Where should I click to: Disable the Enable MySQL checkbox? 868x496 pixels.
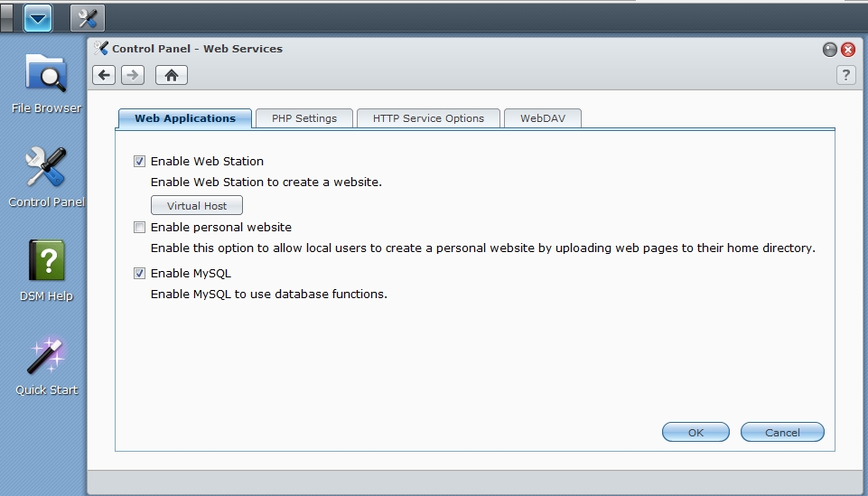pos(139,273)
